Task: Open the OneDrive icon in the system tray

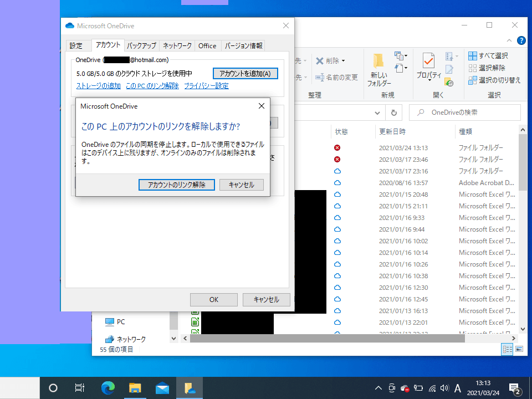Action: 405,388
